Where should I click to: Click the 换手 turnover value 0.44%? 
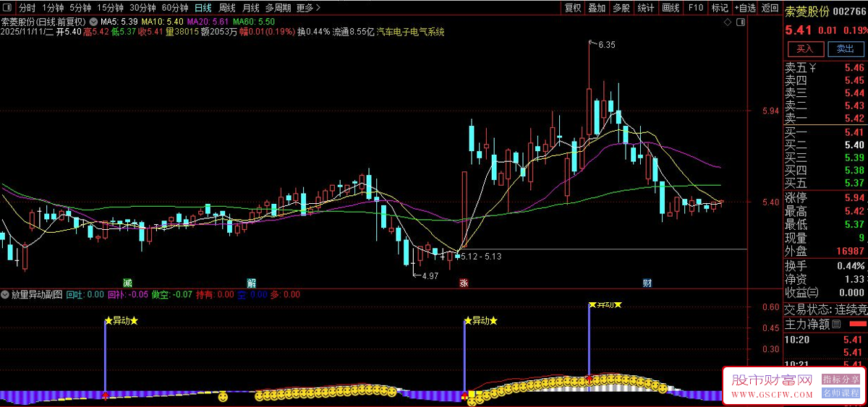[850, 266]
